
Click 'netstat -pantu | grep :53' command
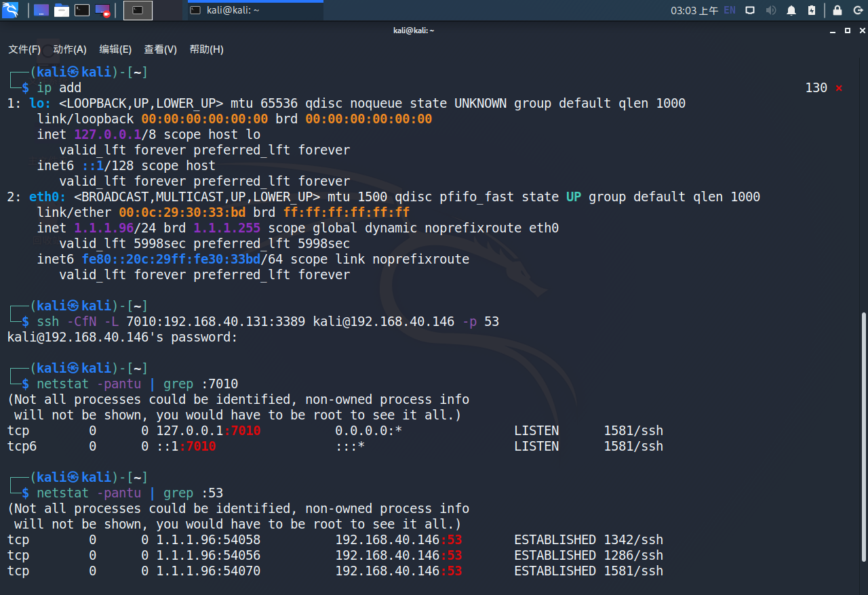130,493
